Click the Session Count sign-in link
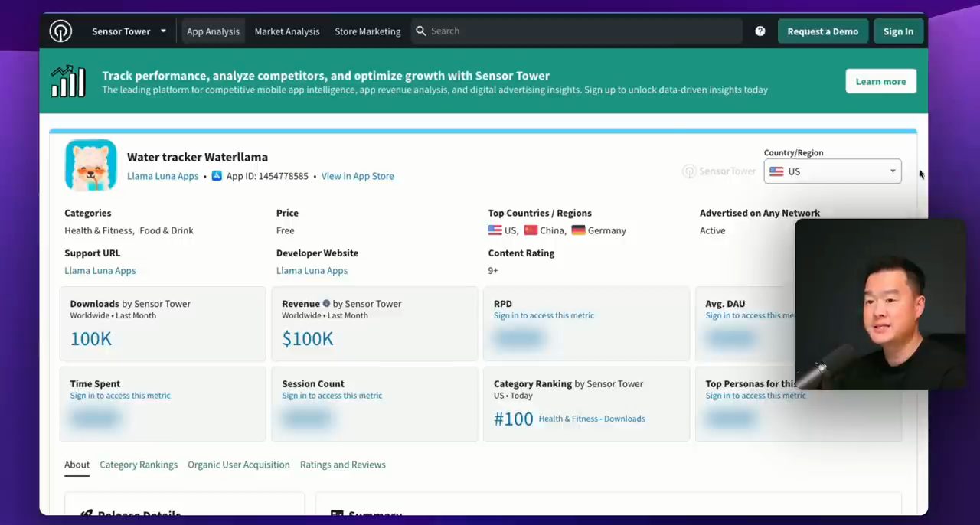This screenshot has height=525, width=980. pos(332,396)
